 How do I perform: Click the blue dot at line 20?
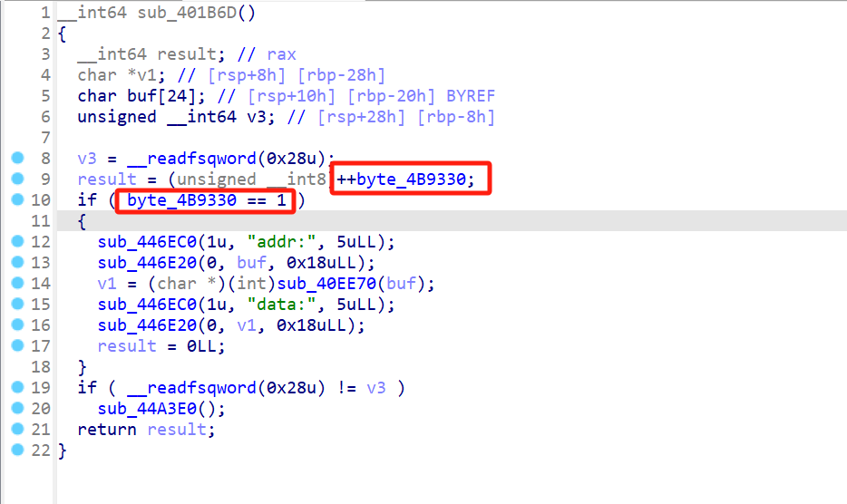coord(17,409)
